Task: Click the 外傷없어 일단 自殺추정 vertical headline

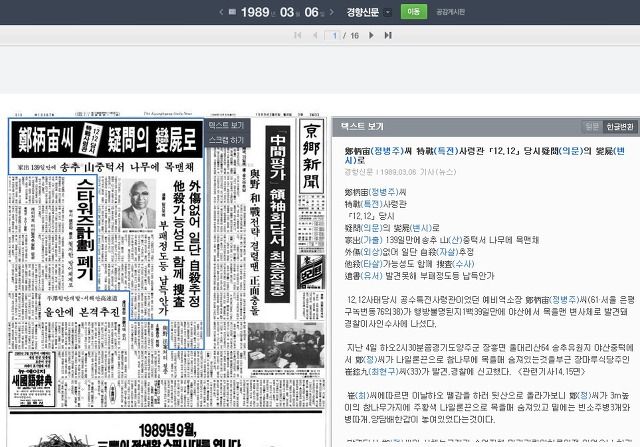Action: pyautogui.click(x=195, y=242)
